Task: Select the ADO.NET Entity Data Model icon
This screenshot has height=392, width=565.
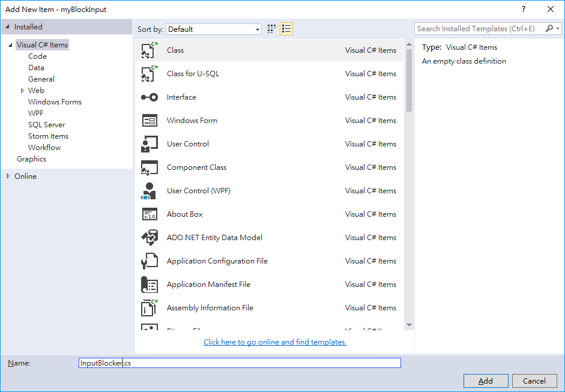Action: (x=149, y=238)
